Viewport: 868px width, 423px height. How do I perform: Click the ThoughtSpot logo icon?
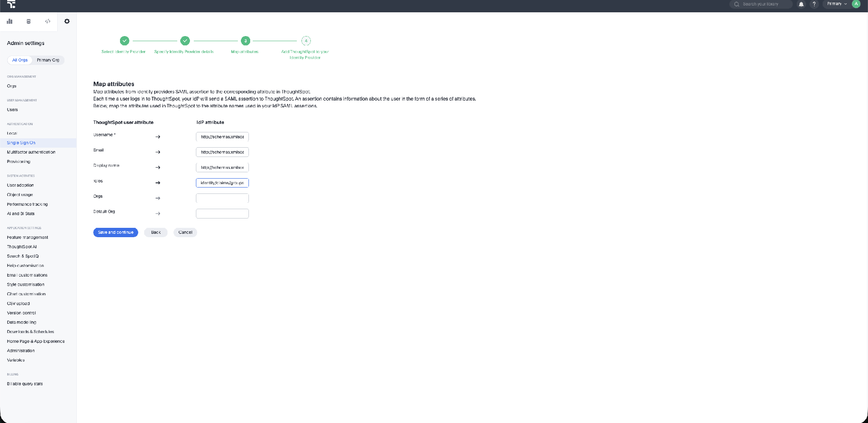pyautogui.click(x=11, y=4)
